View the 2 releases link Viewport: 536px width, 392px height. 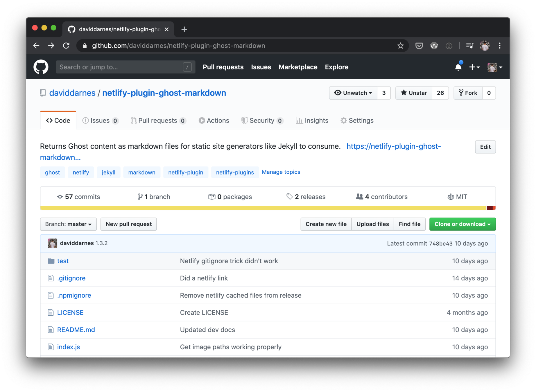(306, 197)
